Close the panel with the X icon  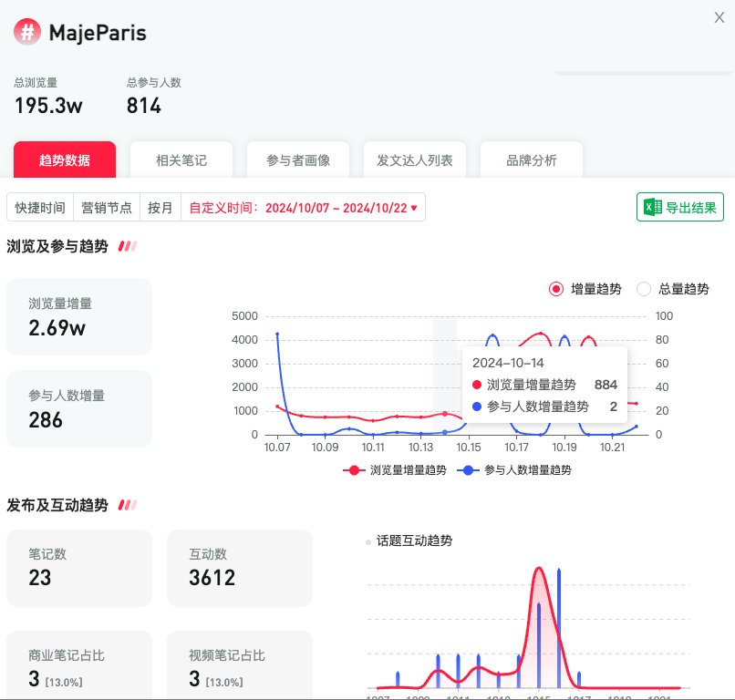(719, 18)
